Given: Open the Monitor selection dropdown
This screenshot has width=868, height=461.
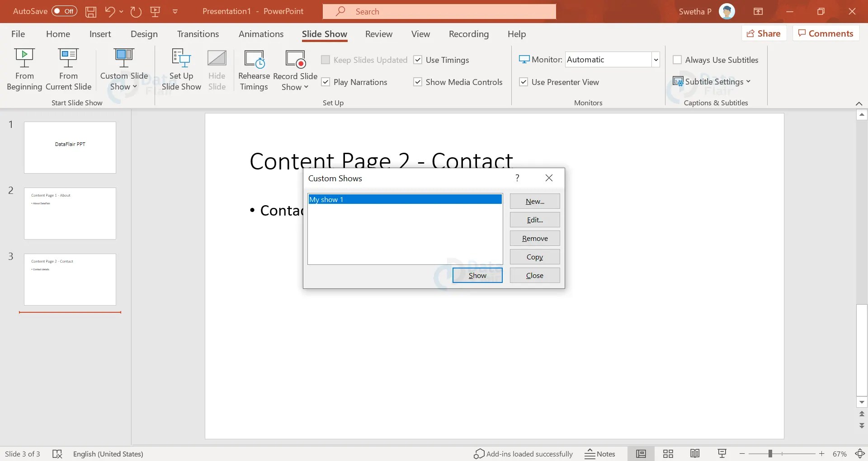Looking at the screenshot, I should pyautogui.click(x=656, y=59).
